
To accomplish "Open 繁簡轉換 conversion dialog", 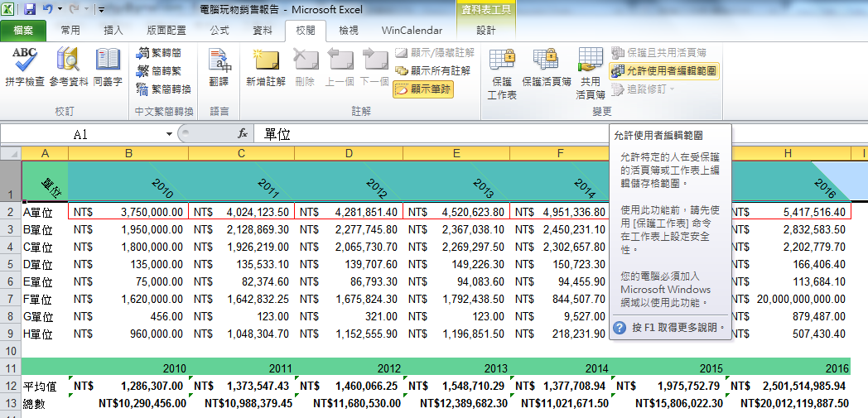I will pos(164,89).
